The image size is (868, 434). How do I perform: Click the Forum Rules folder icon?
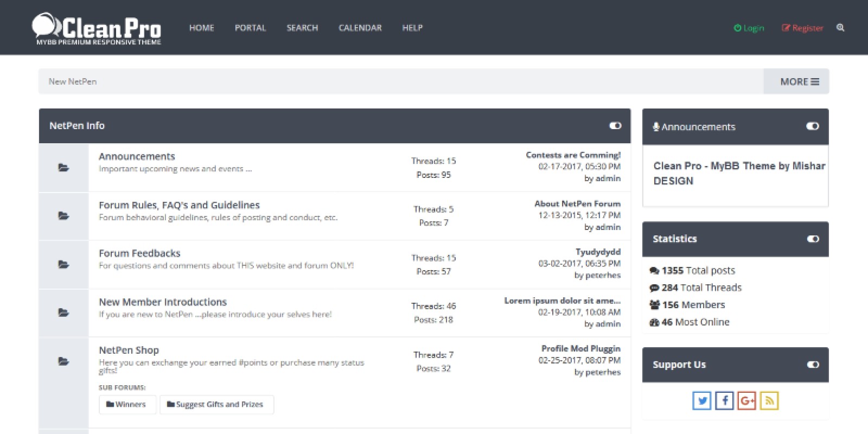tap(63, 216)
